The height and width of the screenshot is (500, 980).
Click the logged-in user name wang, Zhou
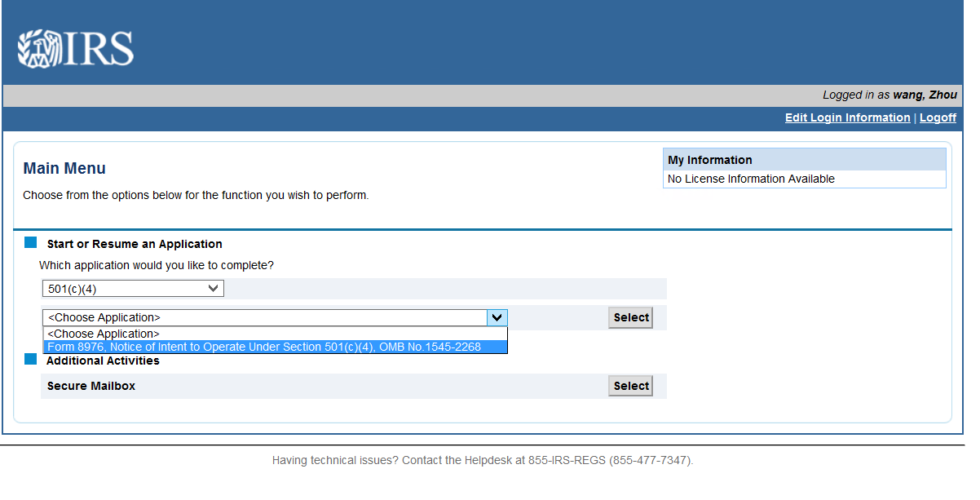925,95
